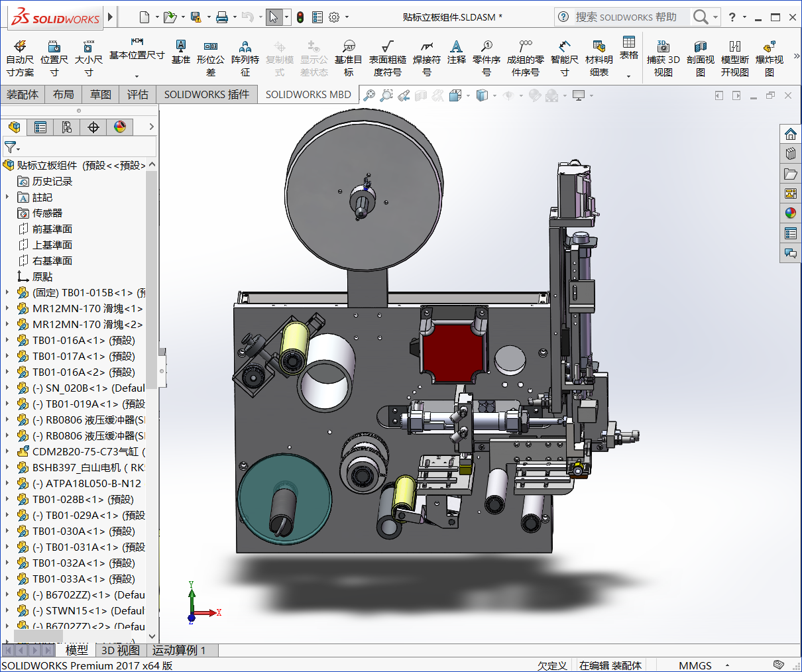802x672 pixels.
Task: Click the Weld Symbol (焊接符号) icon
Action: [426, 57]
